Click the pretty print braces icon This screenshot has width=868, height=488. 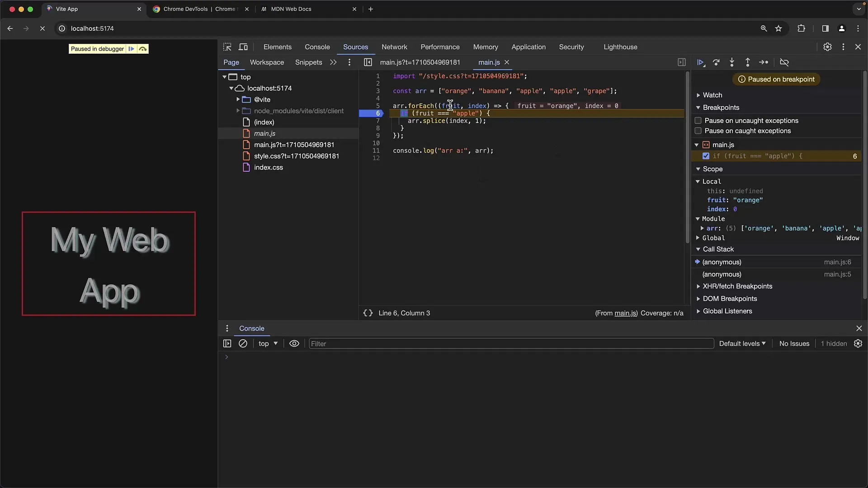point(368,313)
